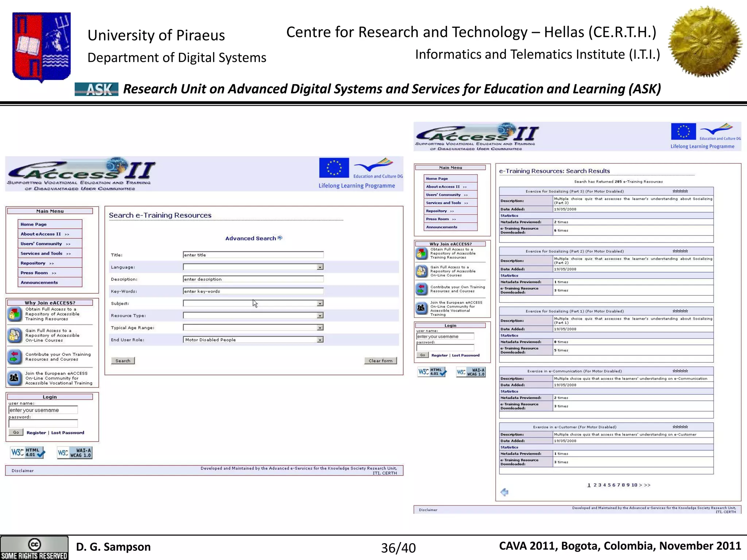
Task: Click the star rating of Exercise in e-Customer
Action: click(x=680, y=427)
